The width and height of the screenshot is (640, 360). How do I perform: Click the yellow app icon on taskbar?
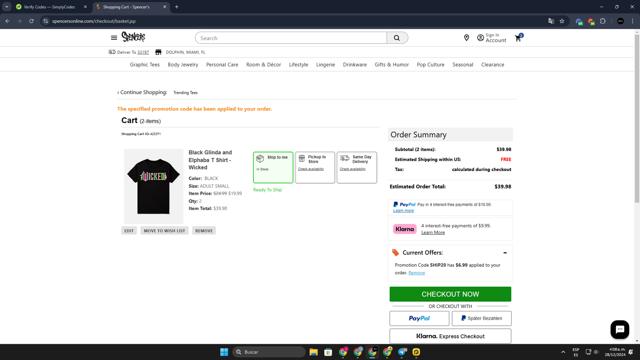416,352
